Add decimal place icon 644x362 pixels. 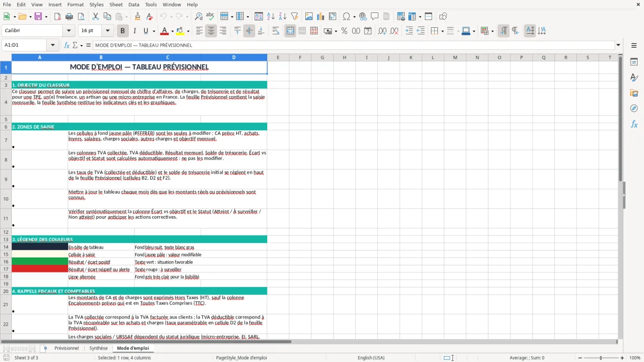(382, 31)
